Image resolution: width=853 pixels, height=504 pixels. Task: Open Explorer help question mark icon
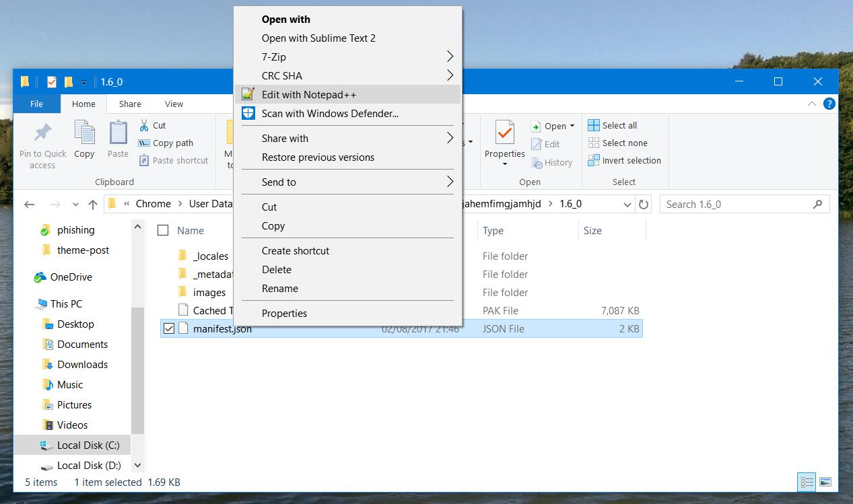(829, 104)
